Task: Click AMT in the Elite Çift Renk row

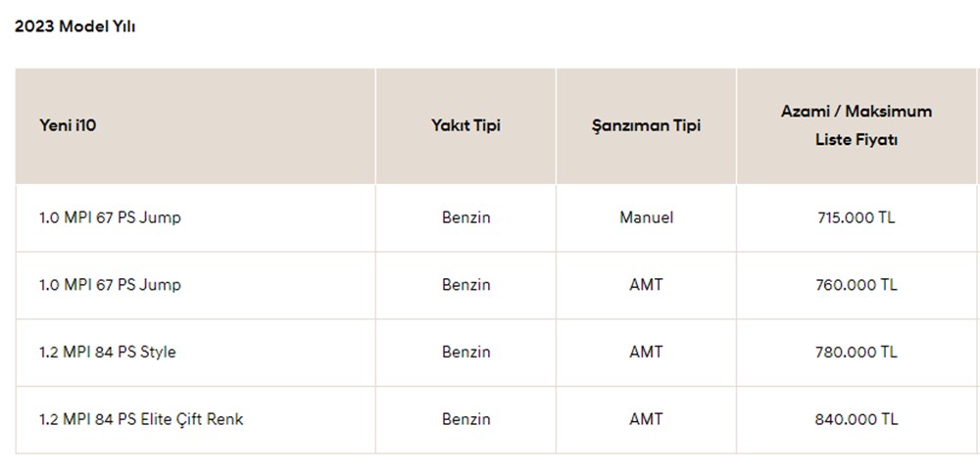Action: pos(646,419)
